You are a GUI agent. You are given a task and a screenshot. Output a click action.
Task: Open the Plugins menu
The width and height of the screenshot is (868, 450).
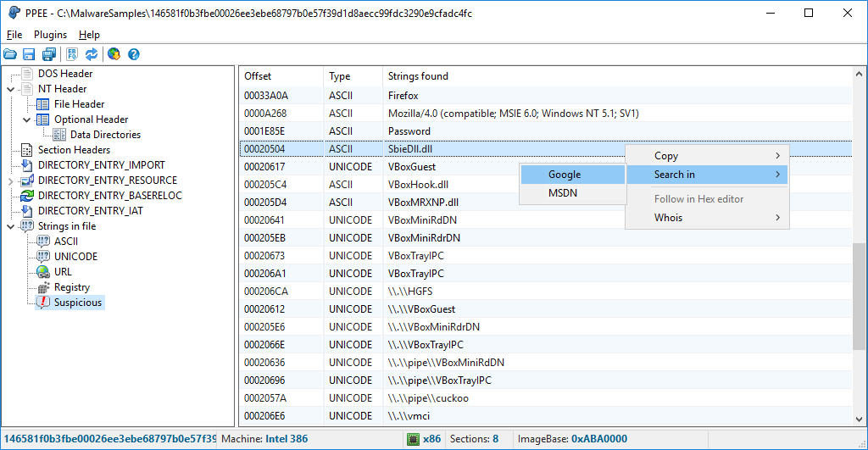[x=50, y=35]
